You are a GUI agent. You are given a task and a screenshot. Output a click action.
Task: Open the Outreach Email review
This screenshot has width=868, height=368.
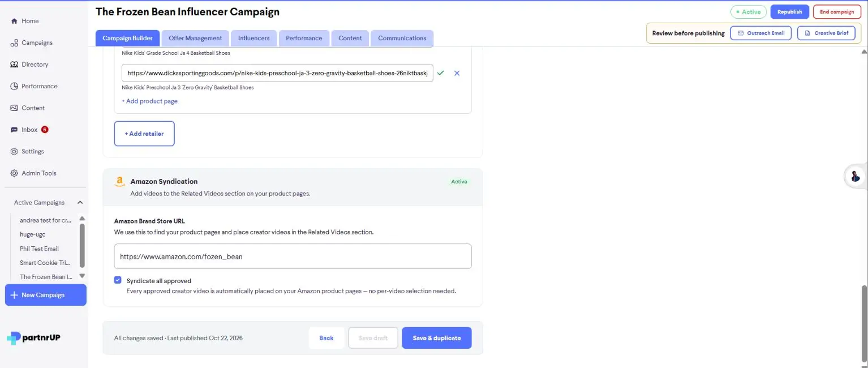pos(760,33)
